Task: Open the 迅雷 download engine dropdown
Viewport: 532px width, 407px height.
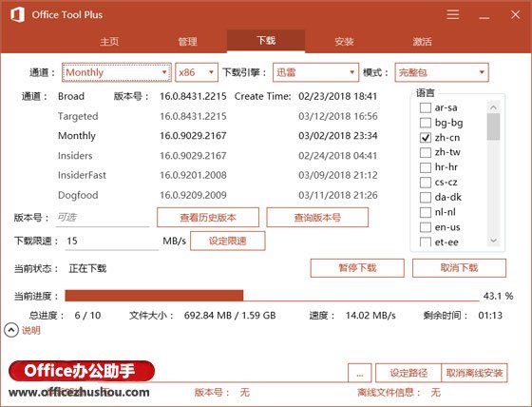Action: tap(315, 72)
